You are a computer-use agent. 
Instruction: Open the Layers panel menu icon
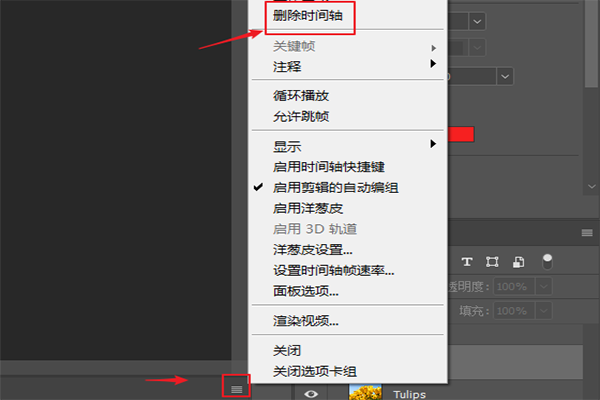pos(587,233)
